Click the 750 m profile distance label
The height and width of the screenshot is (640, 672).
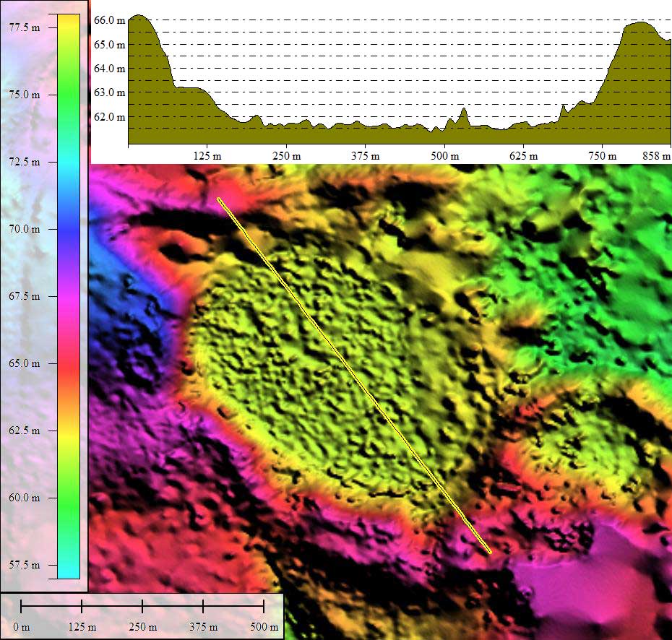603,156
